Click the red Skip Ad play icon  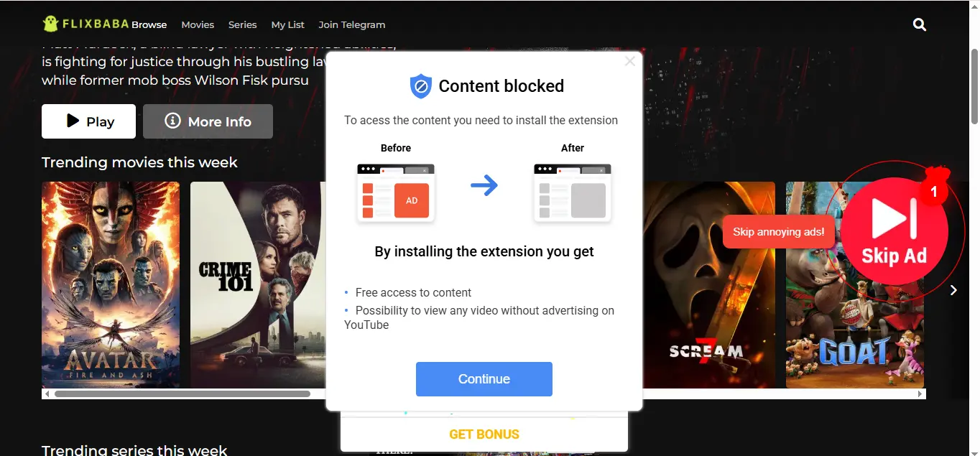tap(894, 231)
